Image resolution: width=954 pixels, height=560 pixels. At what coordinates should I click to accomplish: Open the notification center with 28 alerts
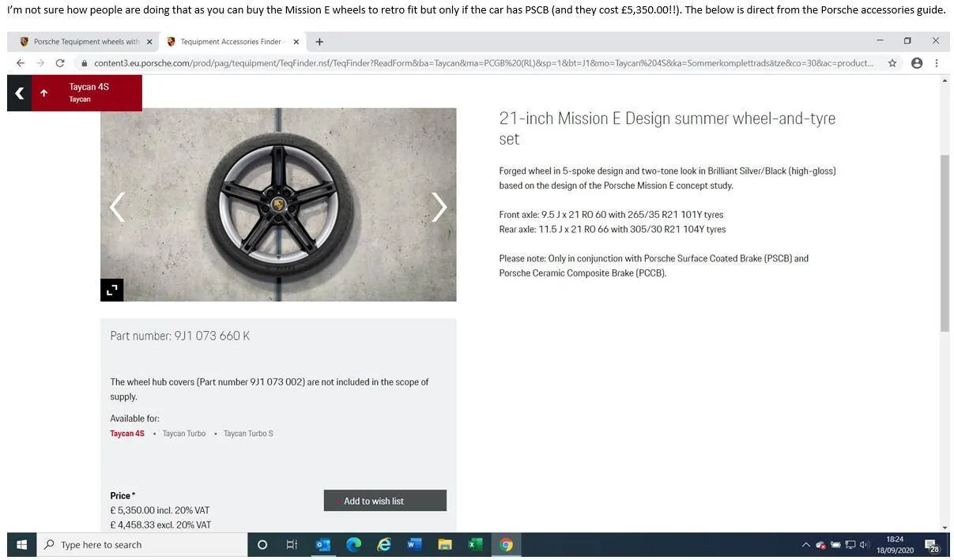[932, 546]
